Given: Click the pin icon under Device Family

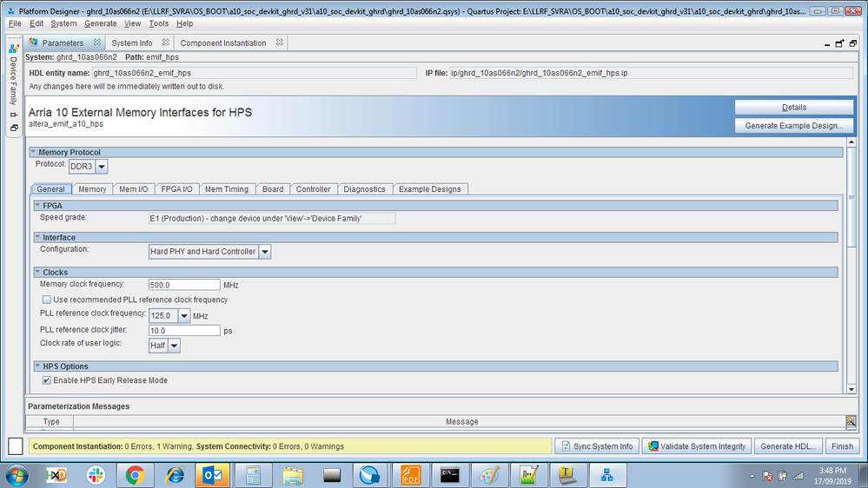Looking at the screenshot, I should [14, 115].
